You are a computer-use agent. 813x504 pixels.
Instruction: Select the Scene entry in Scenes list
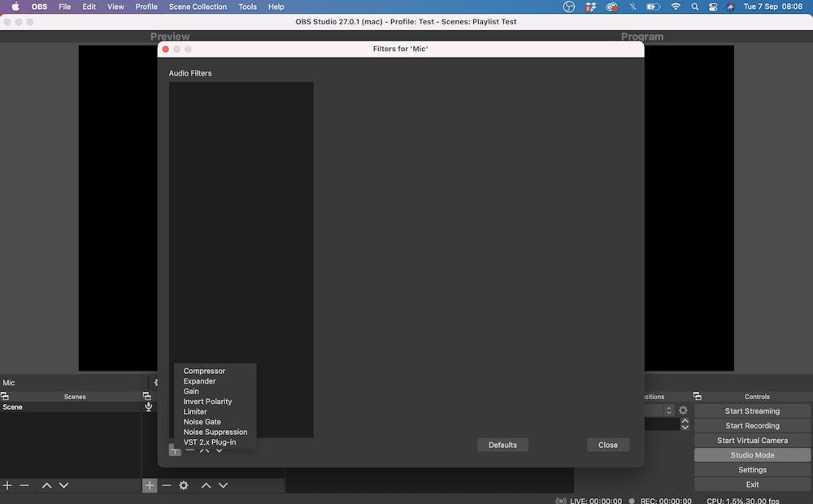pyautogui.click(x=71, y=407)
